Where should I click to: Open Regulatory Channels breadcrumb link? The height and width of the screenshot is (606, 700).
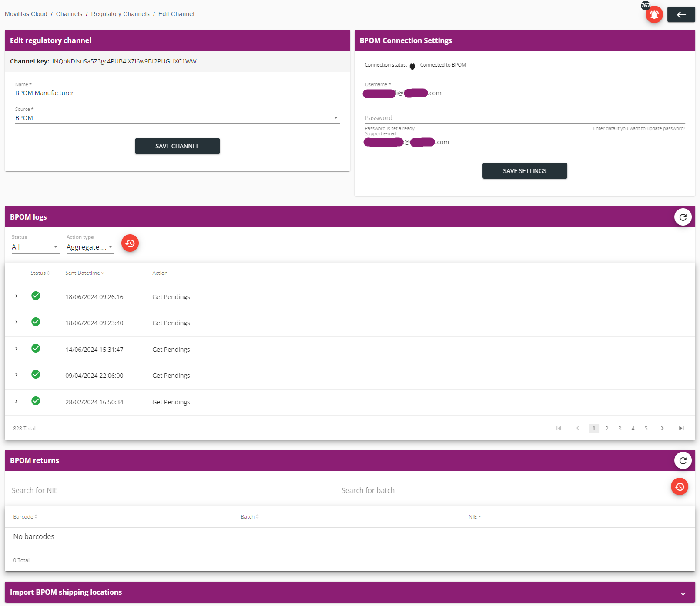[120, 14]
